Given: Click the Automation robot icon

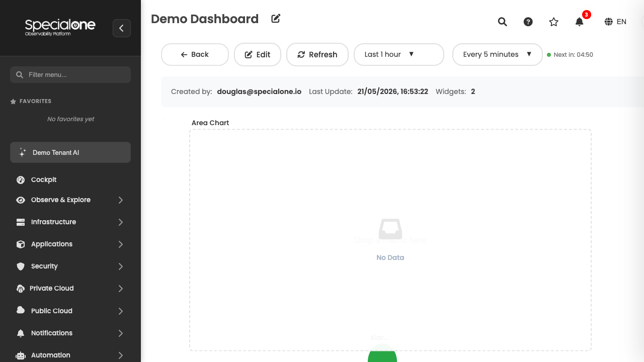Looking at the screenshot, I should (x=21, y=355).
